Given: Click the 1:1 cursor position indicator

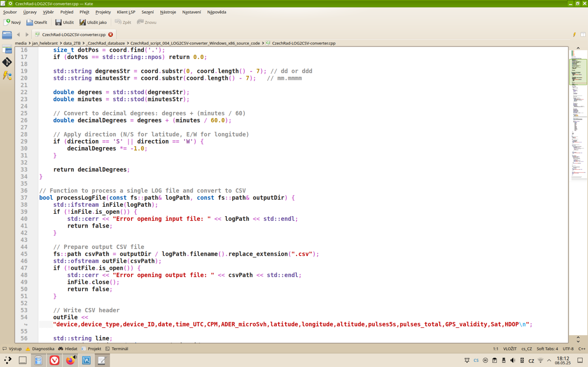Looking at the screenshot, I should tap(495, 349).
